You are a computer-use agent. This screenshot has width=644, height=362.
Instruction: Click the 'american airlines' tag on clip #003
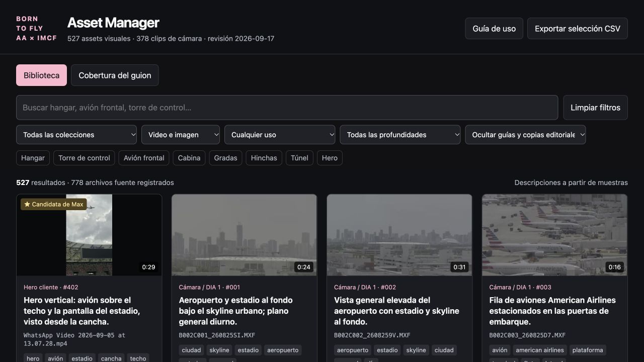pyautogui.click(x=539, y=350)
